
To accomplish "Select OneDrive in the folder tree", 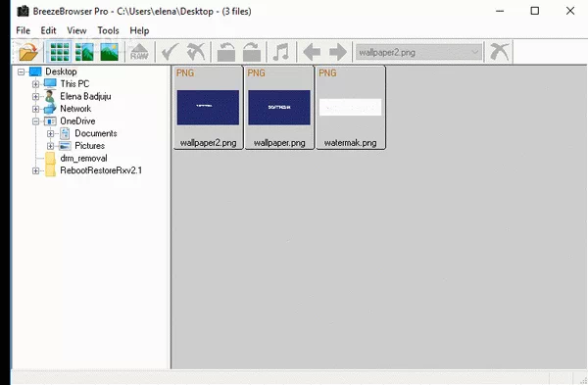I will click(77, 121).
